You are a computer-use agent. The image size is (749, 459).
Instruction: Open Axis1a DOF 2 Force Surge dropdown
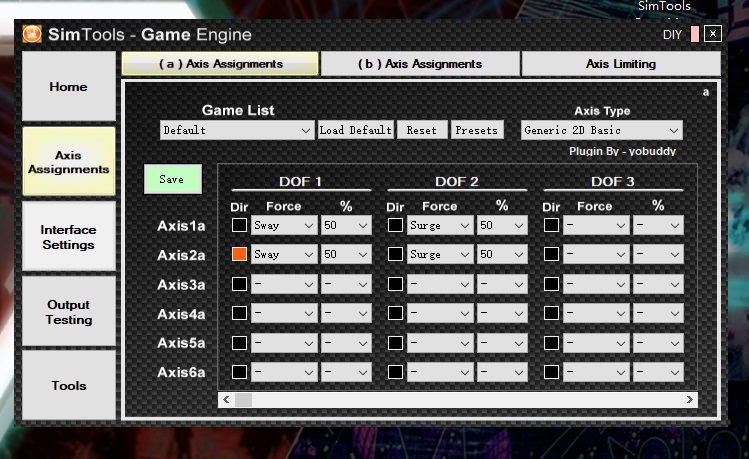[x=440, y=225]
